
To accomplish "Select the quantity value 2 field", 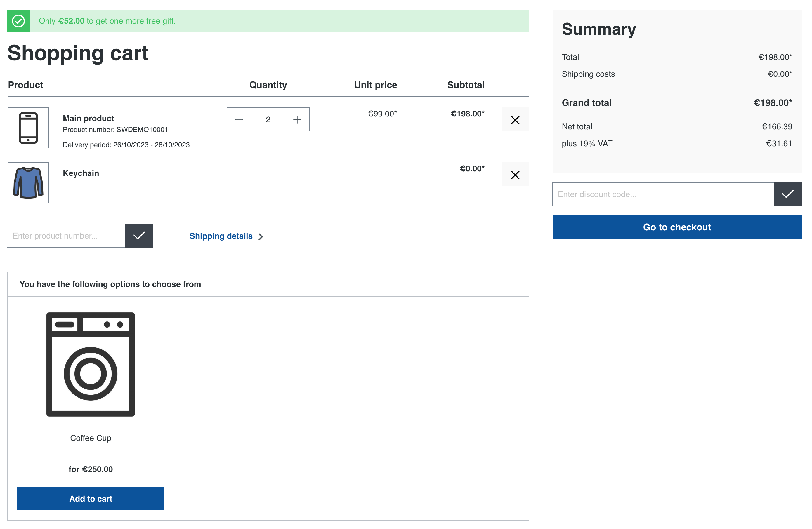I will tap(268, 120).
